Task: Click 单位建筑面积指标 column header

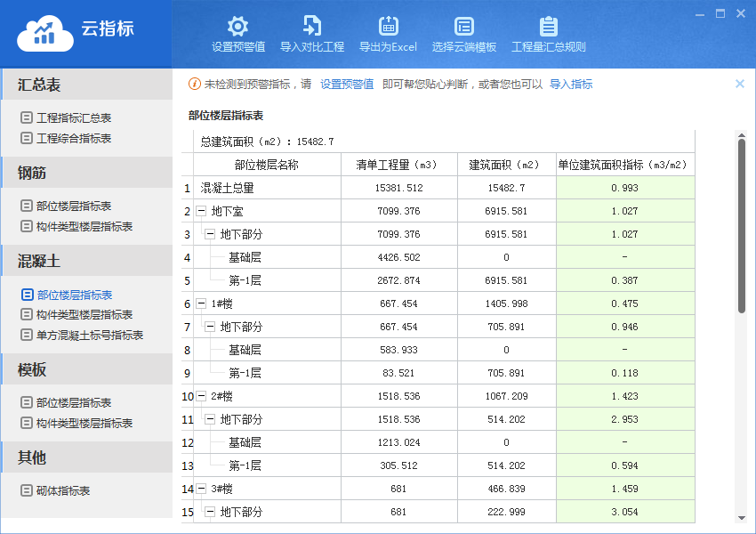Action: (x=625, y=165)
